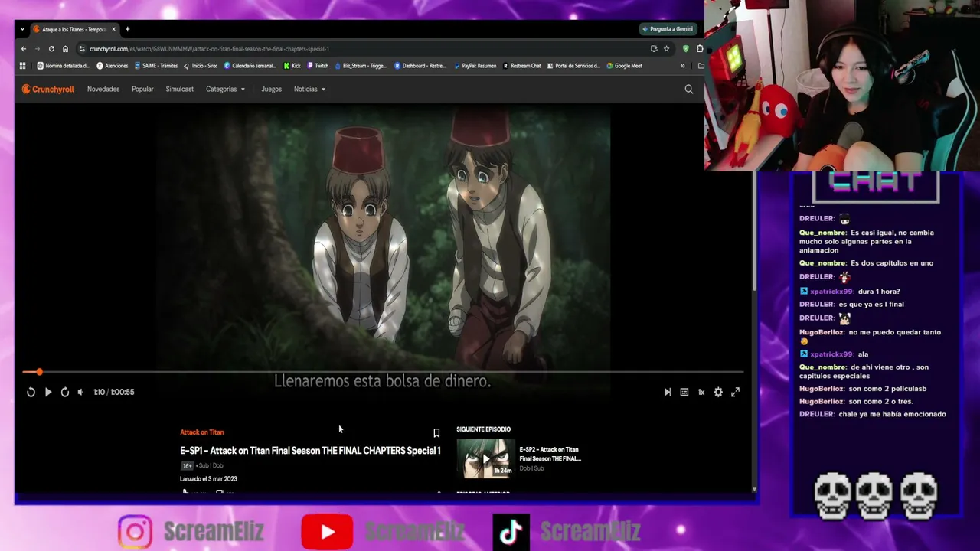
Task: Expand the Noticias dropdown
Action: 310,90
